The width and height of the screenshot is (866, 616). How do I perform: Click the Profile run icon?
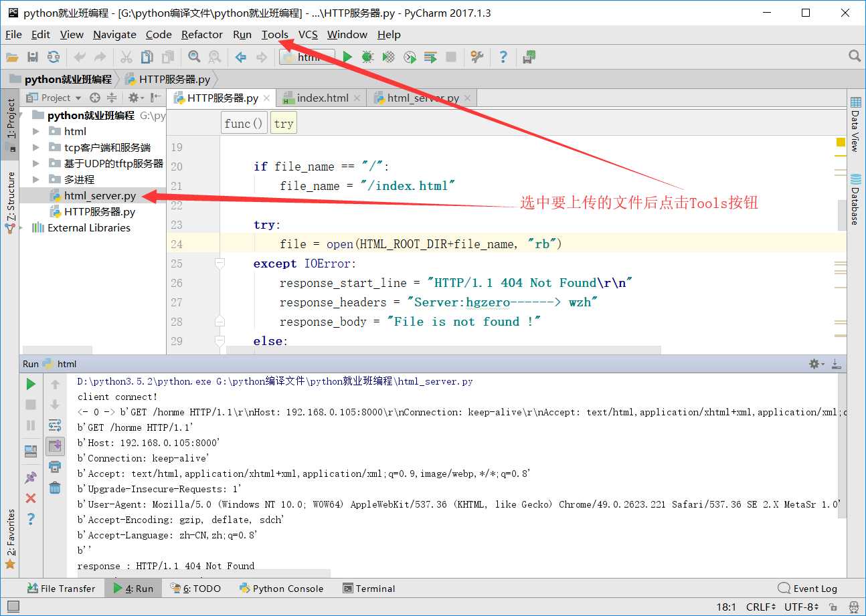click(x=410, y=58)
